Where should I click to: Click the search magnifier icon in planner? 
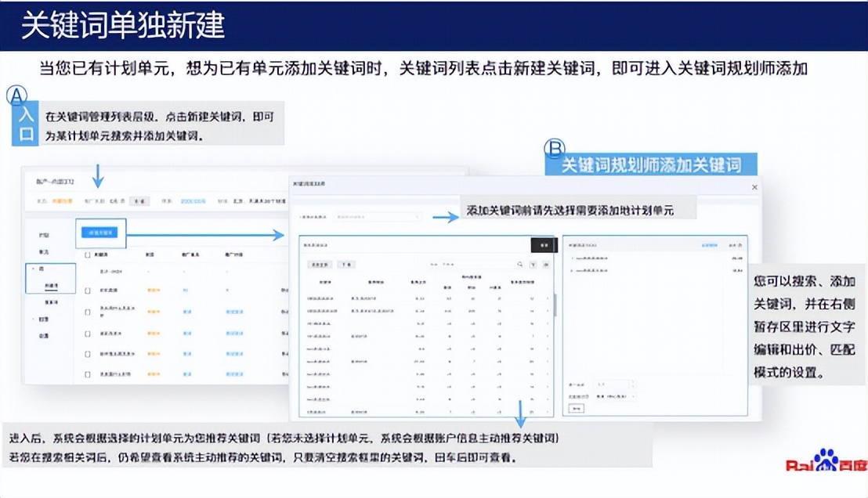coord(520,265)
